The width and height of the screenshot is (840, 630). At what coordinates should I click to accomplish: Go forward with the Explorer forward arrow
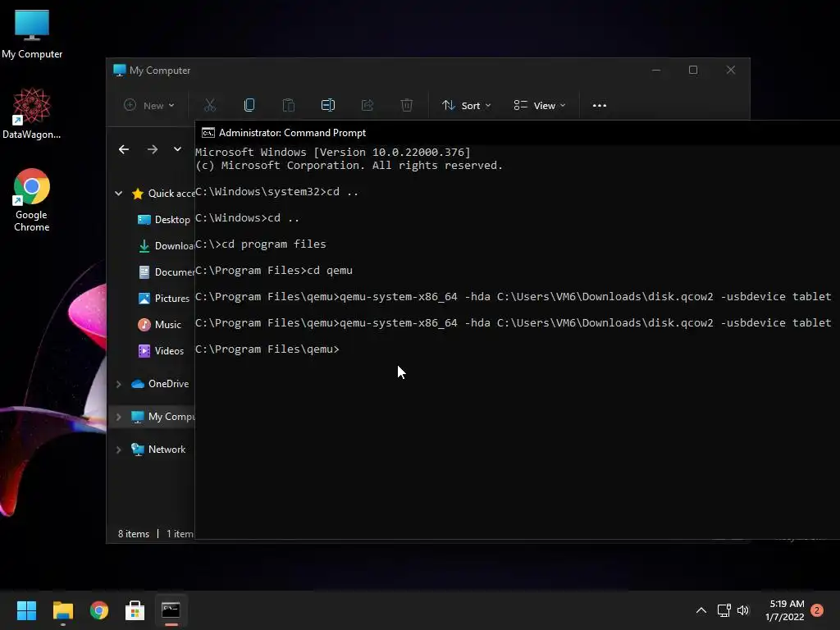(153, 149)
